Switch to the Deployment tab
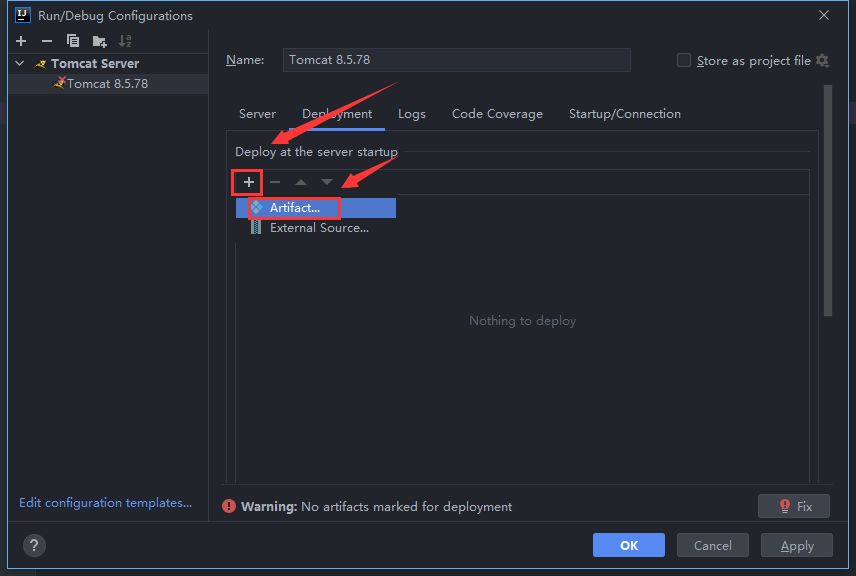The image size is (856, 576). pos(337,114)
